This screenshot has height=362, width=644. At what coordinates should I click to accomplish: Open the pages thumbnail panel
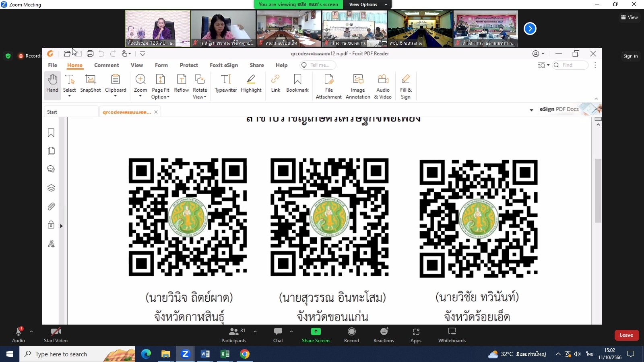[51, 151]
